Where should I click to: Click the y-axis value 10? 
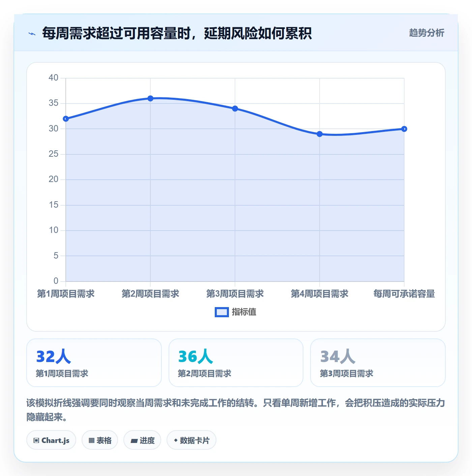tap(54, 230)
